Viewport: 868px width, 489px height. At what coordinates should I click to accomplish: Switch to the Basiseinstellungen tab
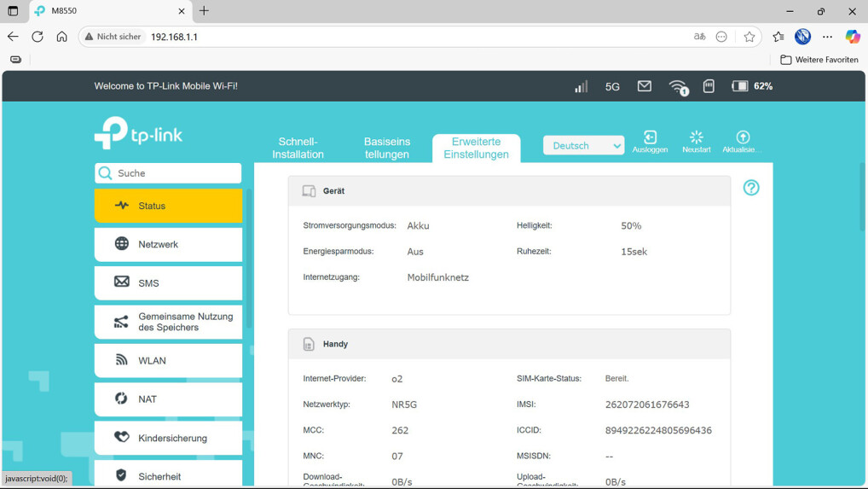tap(387, 148)
